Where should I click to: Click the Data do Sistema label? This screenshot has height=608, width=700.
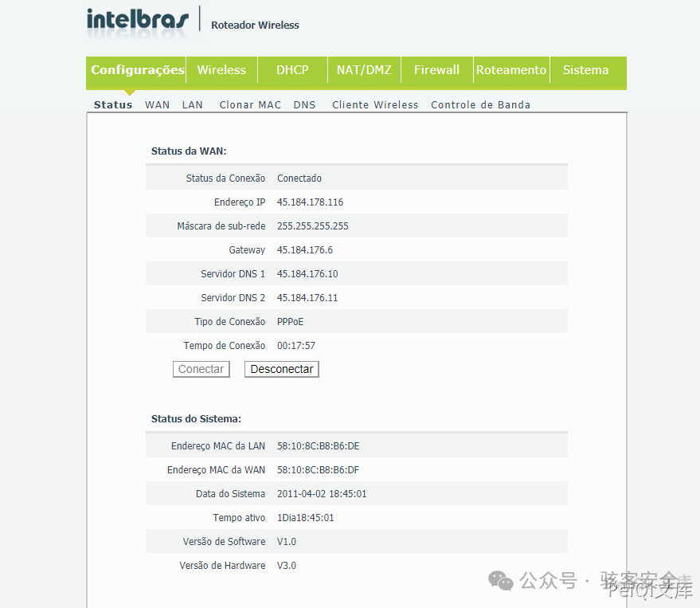pyautogui.click(x=230, y=494)
